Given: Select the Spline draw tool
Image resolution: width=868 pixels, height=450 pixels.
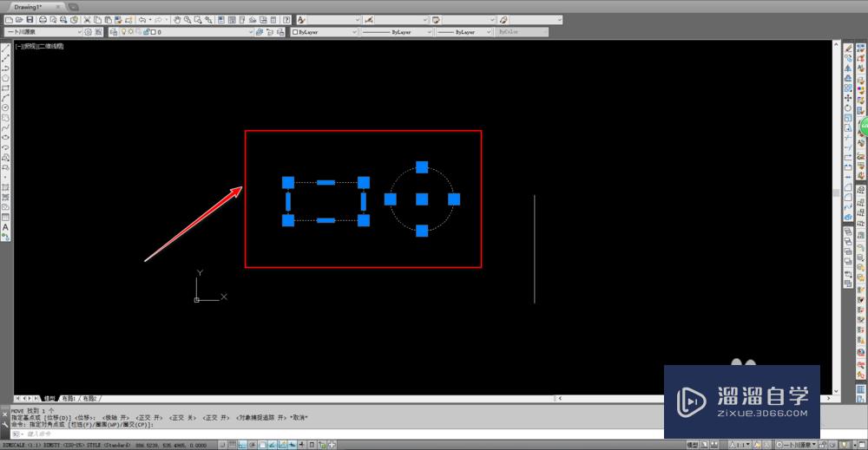Looking at the screenshot, I should (x=5, y=127).
